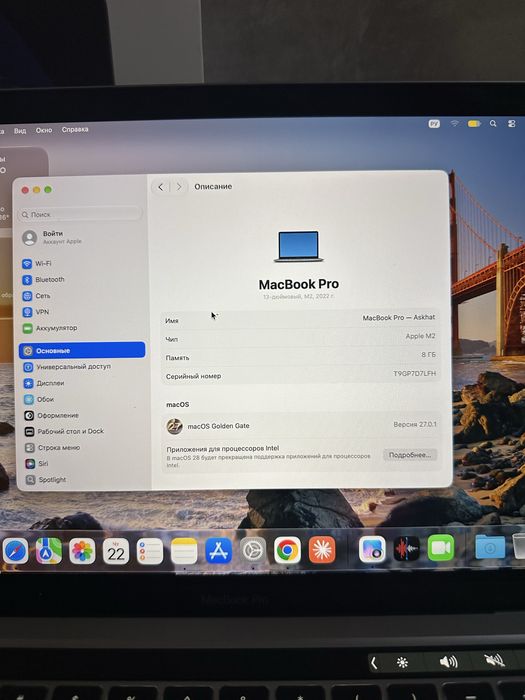The height and width of the screenshot is (700, 525).
Task: Open Spotlight search magnifier in menu bar
Action: click(x=493, y=123)
